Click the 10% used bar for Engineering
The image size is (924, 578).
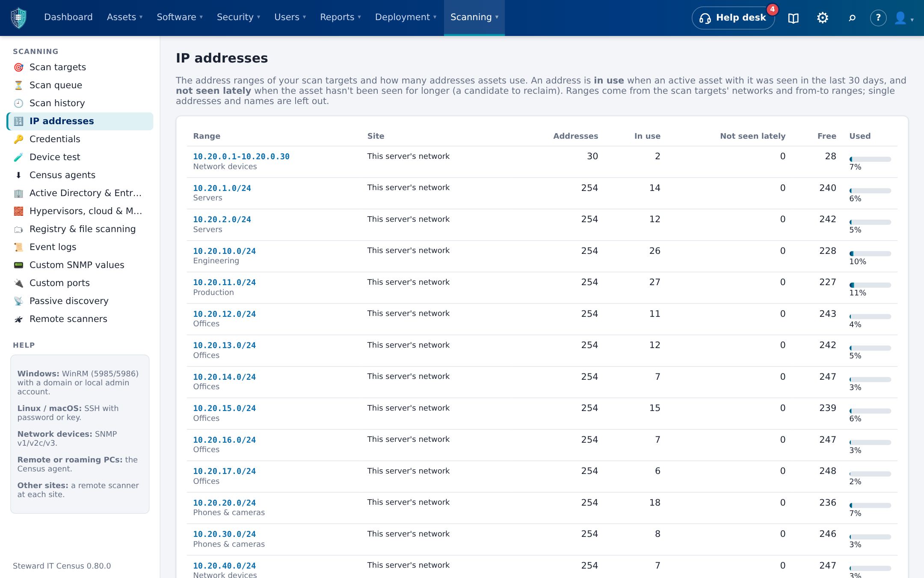coord(870,254)
